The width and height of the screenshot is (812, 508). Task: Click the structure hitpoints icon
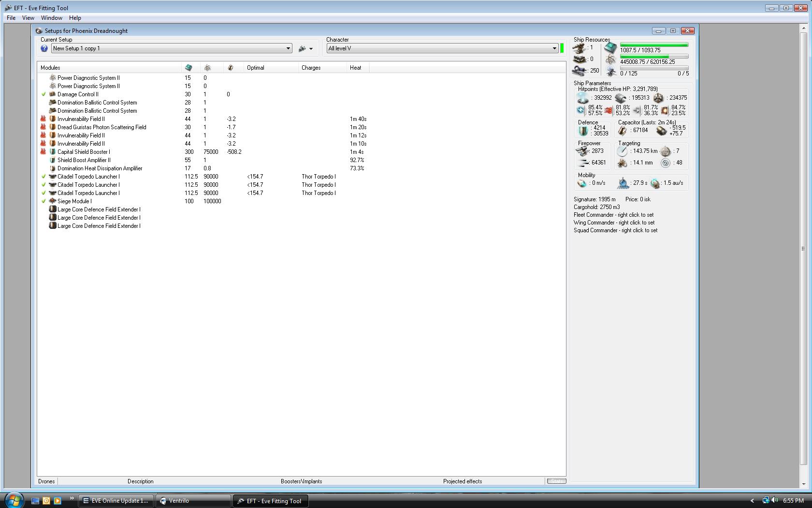click(658, 98)
